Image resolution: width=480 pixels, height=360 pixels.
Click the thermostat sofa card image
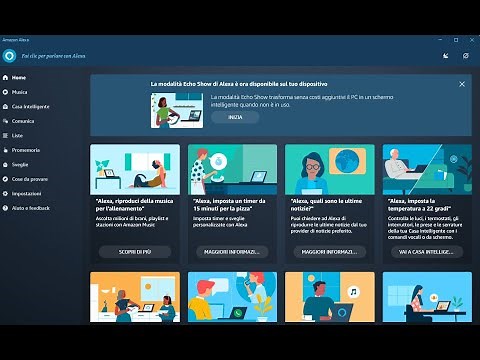tap(427, 169)
